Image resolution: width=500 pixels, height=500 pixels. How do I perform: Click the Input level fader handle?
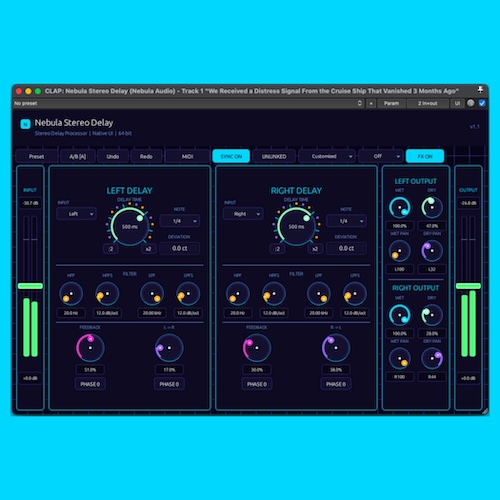30,286
